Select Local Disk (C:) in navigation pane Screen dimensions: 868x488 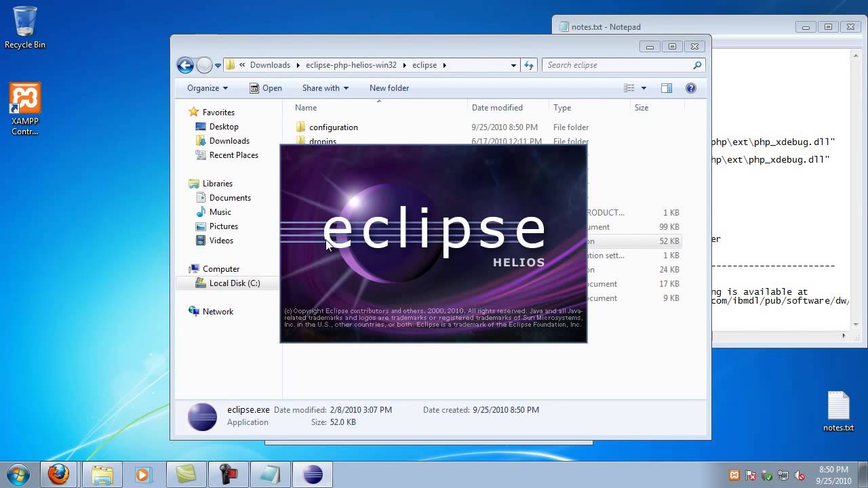point(228,283)
